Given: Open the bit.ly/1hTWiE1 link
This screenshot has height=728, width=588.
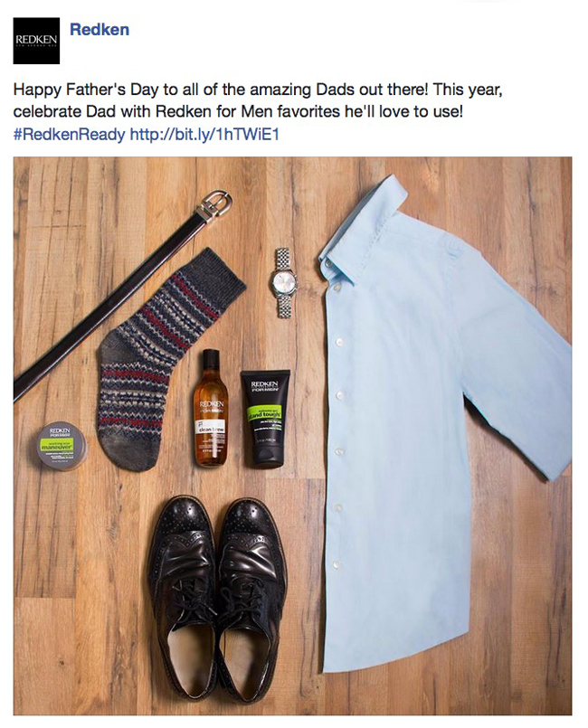Looking at the screenshot, I should click(204, 135).
